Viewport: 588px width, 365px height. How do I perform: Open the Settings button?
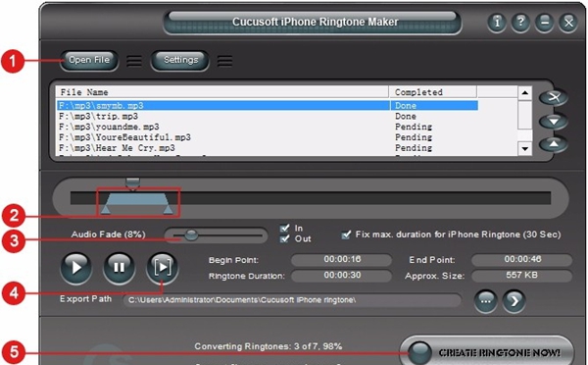click(180, 60)
